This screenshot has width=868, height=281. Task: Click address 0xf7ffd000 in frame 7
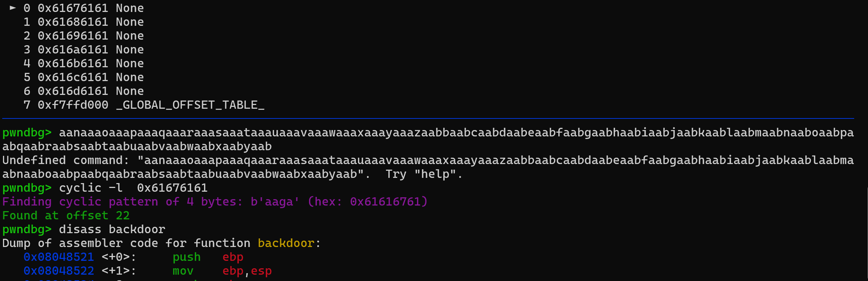(x=73, y=105)
